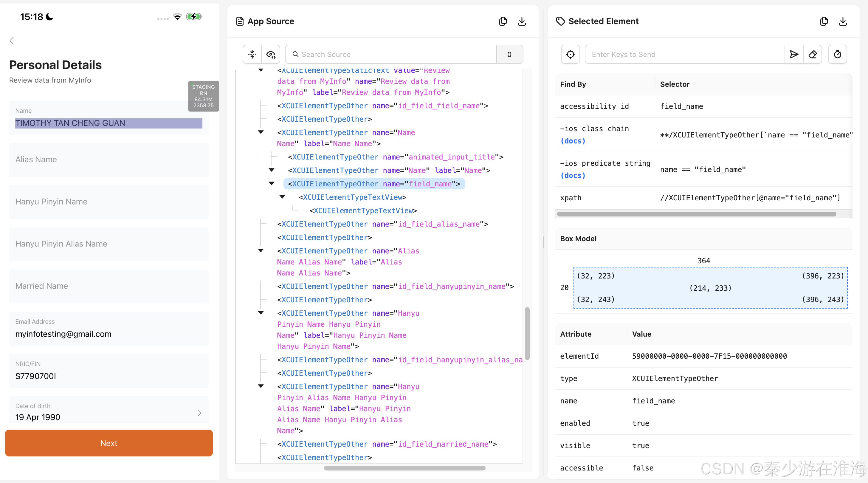Collapse the 'Name Name' element node
This screenshot has width=868, height=483.
pos(261,132)
